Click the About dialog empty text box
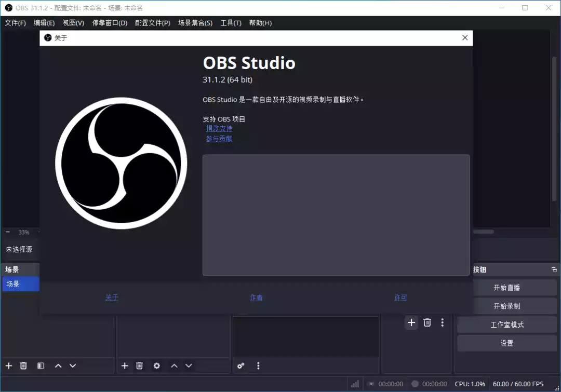This screenshot has width=561, height=392. click(336, 215)
